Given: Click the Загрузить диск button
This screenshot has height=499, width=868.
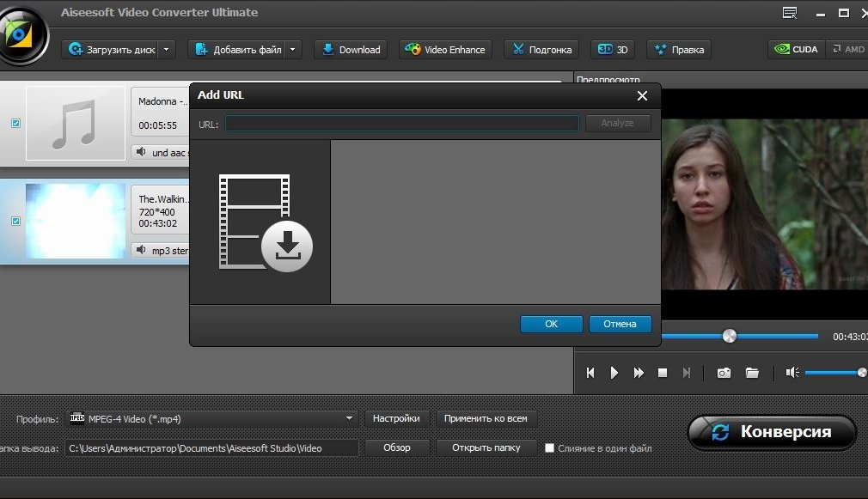Looking at the screenshot, I should click(x=110, y=50).
